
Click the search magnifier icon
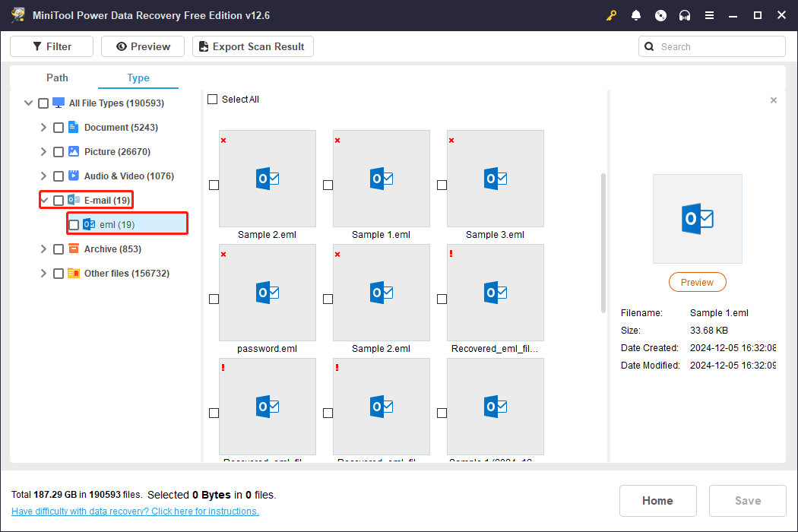[x=649, y=46]
